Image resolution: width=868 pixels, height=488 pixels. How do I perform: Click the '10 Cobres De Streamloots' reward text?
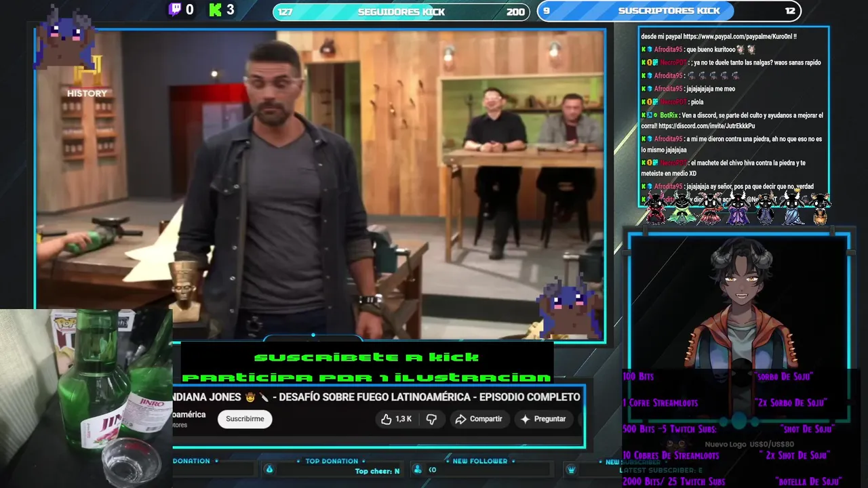(x=671, y=455)
